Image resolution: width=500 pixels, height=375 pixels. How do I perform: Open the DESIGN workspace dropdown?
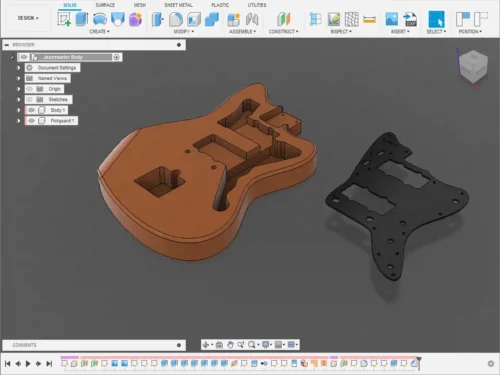(28, 18)
